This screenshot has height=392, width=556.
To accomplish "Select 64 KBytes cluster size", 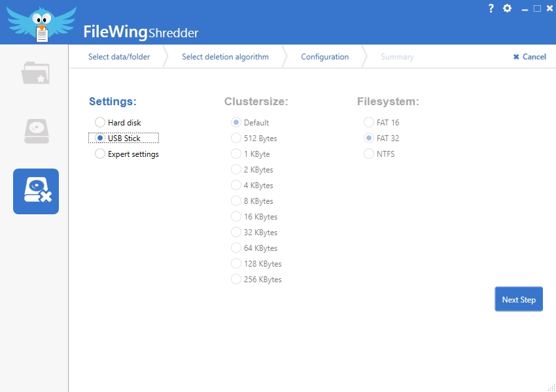I will click(x=254, y=248).
